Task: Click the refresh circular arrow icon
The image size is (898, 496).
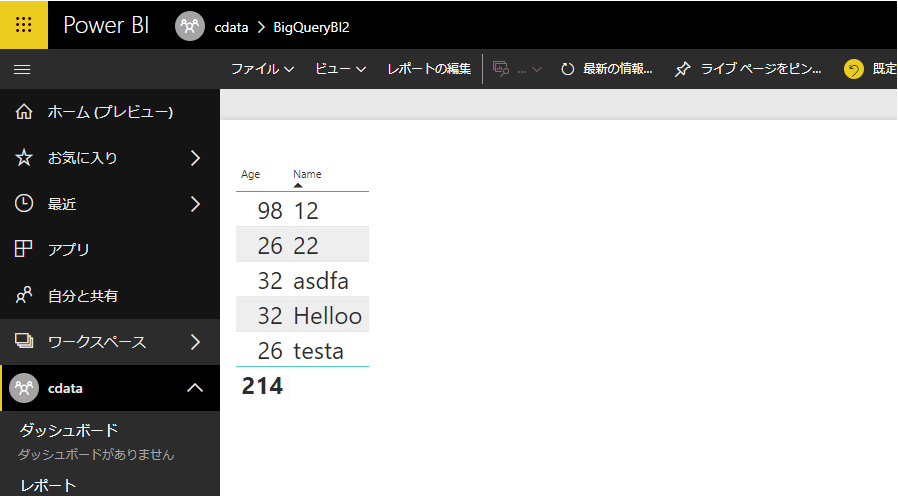Action: tap(568, 69)
